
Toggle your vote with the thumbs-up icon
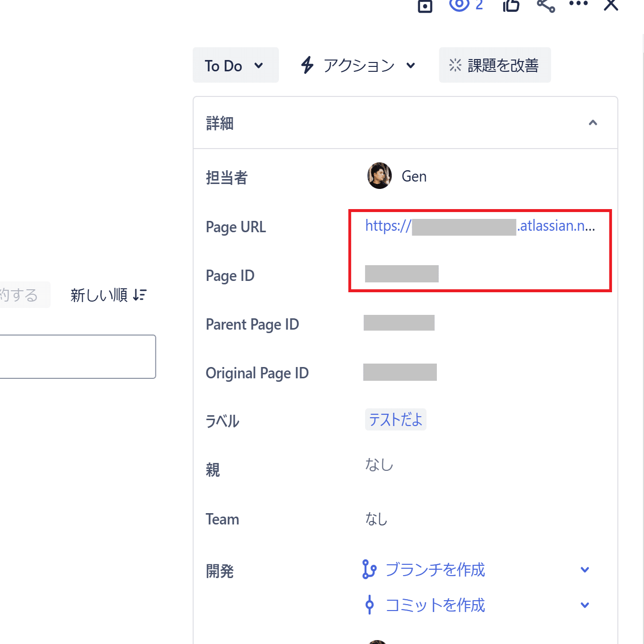(511, 6)
